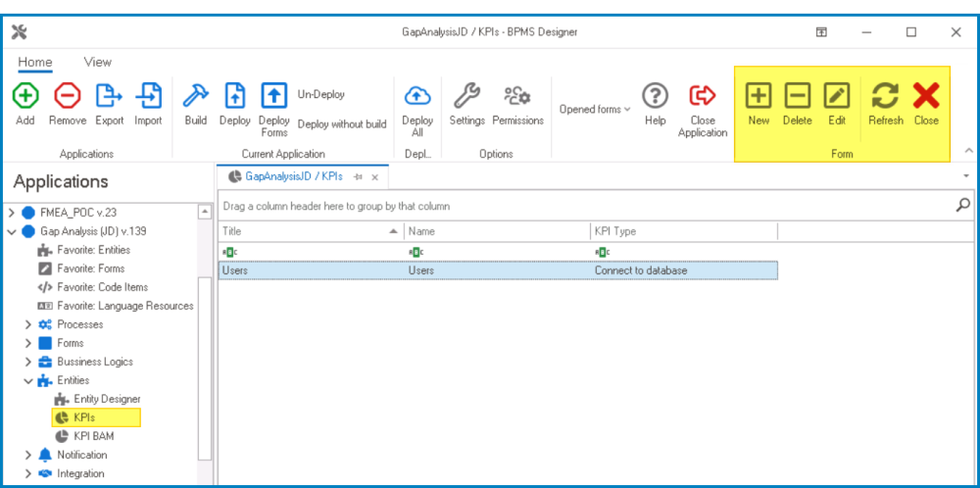Collapse the Gap Analysis (JD) v.139 node

point(11,231)
